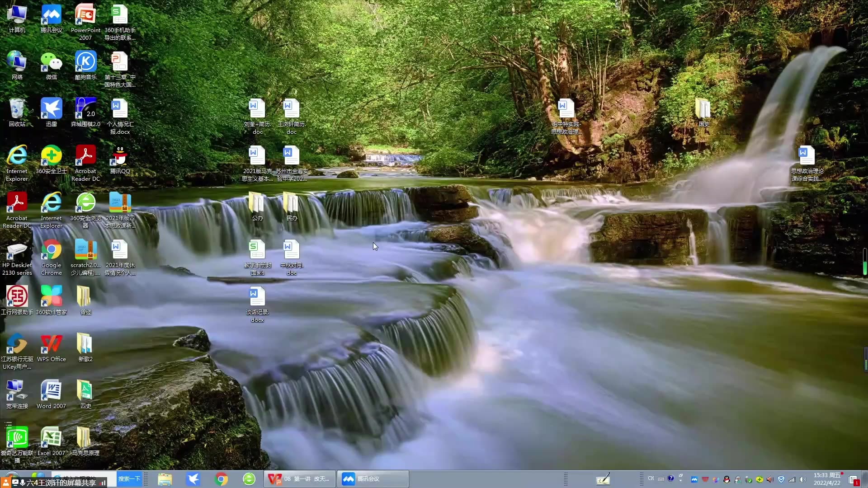This screenshot has width=868, height=488.
Task: Launch WPS Office from the desktop
Action: point(52,348)
